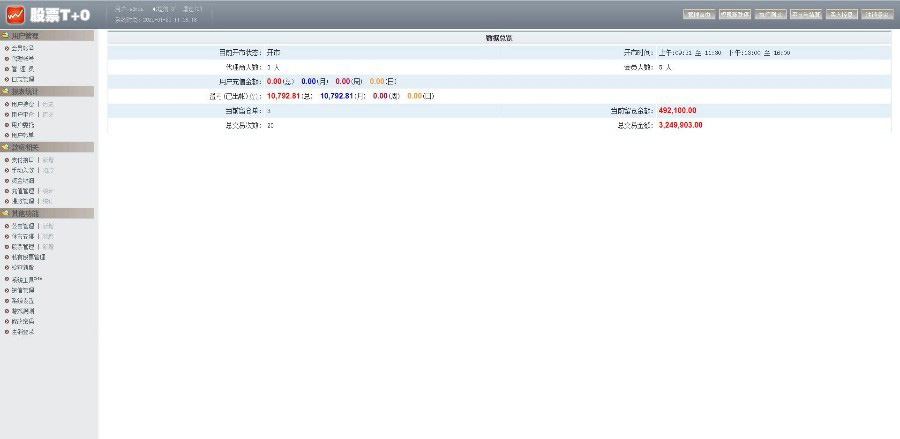The height and width of the screenshot is (439, 900).
Task: Collapse the 用户管理 sidebar section
Action: pyautogui.click(x=47, y=36)
